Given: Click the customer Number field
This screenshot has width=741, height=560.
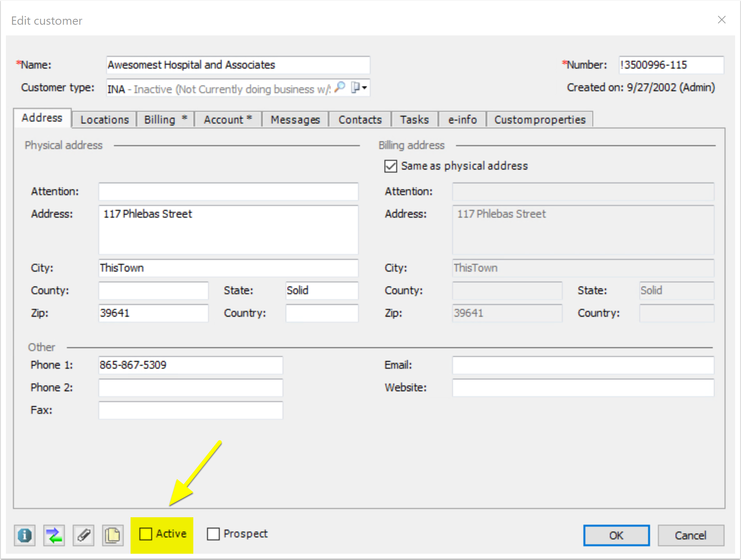Looking at the screenshot, I should 671,65.
